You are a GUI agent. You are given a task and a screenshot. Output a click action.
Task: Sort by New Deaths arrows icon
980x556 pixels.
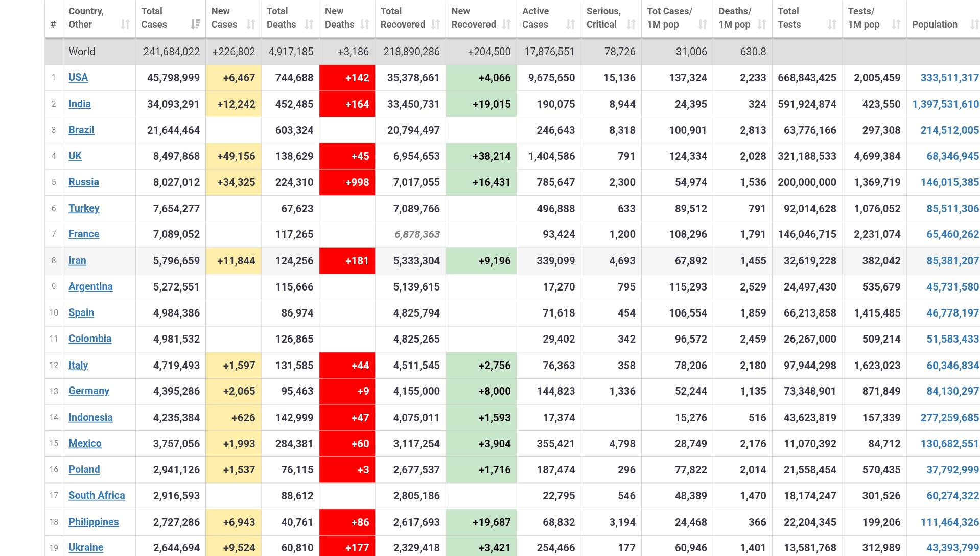[x=365, y=24]
